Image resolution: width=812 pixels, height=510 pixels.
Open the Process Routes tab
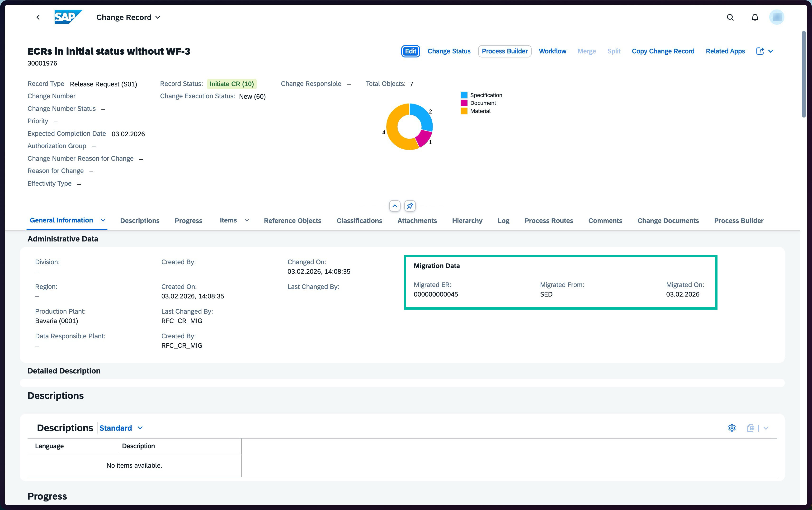coord(549,221)
